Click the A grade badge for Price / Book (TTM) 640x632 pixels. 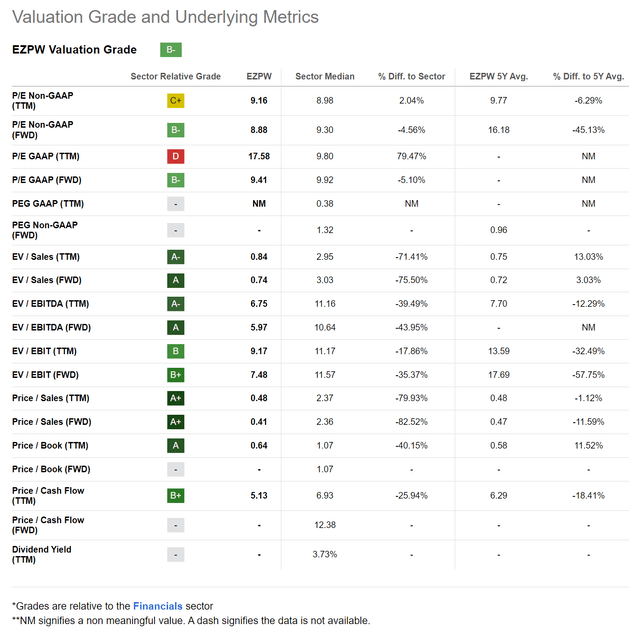[176, 445]
